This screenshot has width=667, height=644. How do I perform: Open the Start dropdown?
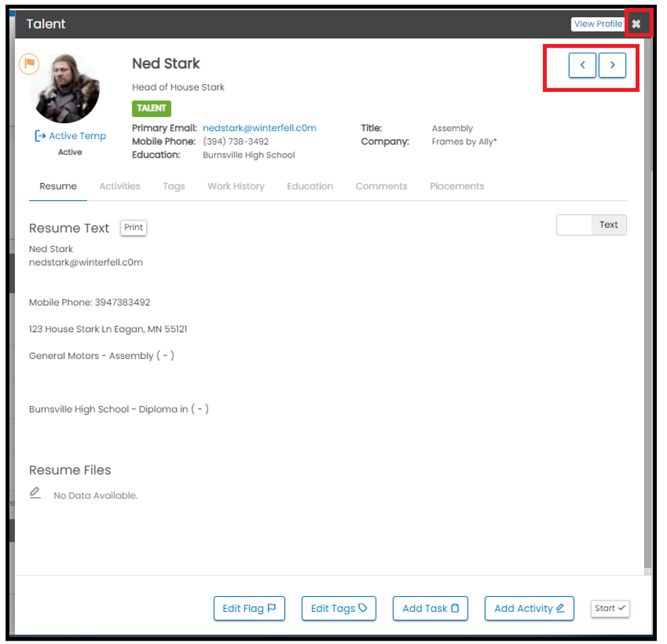(x=610, y=608)
